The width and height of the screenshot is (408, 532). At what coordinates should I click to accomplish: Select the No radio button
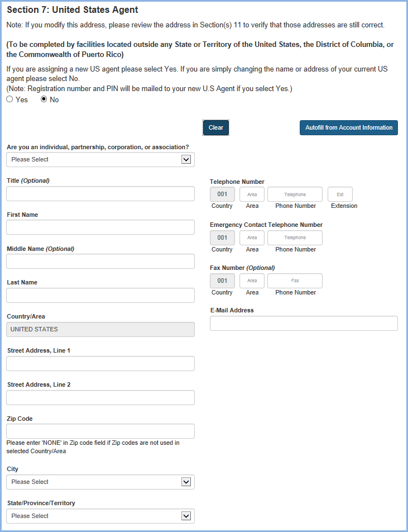44,99
